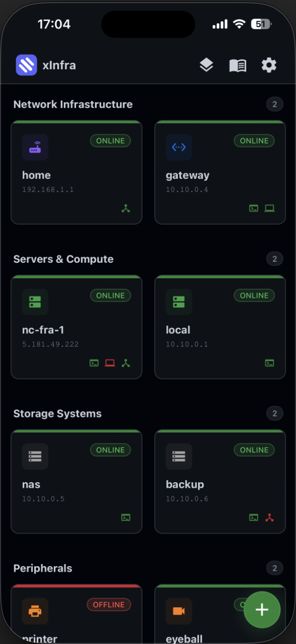This screenshot has height=644, width=296.
Task: Click the counter badge next to Peripherals
Action: pyautogui.click(x=274, y=568)
